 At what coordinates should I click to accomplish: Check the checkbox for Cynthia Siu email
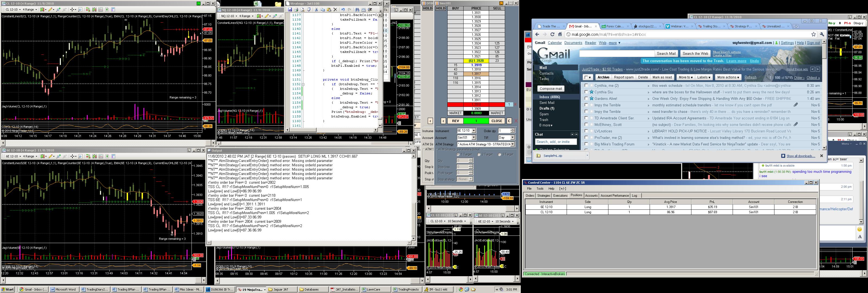(x=586, y=92)
